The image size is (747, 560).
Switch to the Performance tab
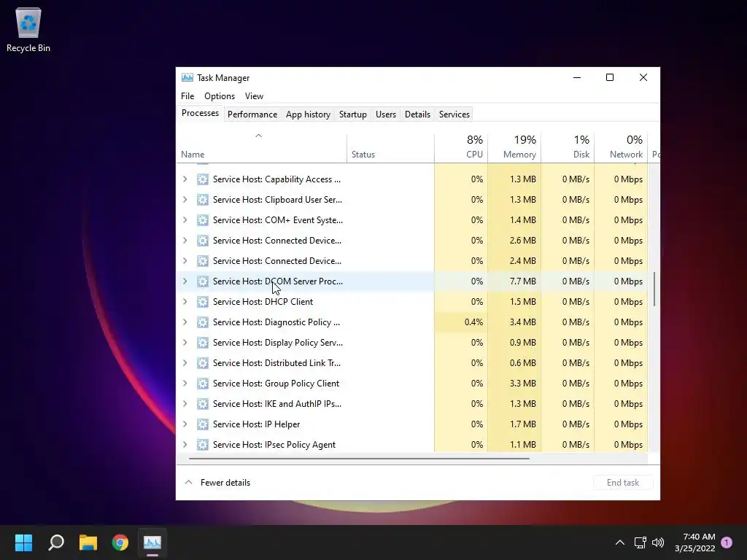point(252,114)
